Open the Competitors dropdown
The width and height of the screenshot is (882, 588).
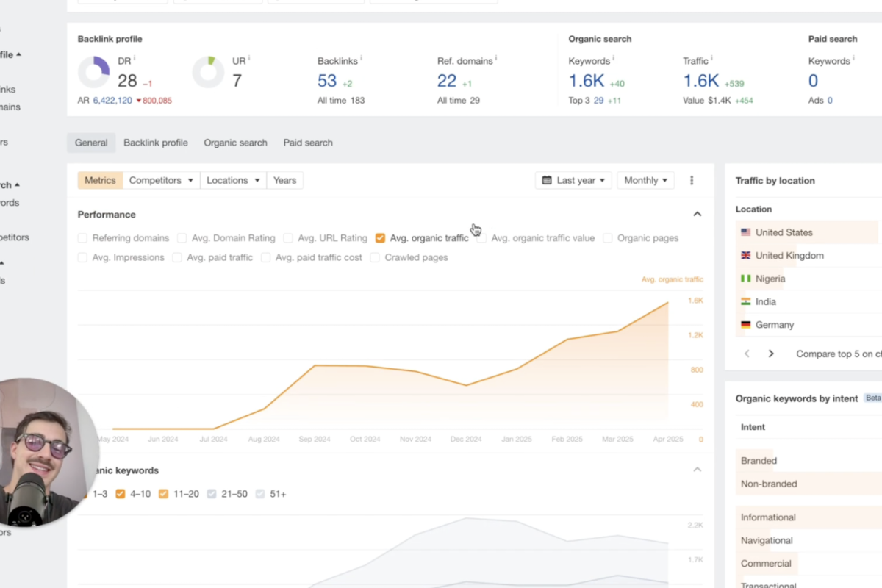tap(160, 180)
